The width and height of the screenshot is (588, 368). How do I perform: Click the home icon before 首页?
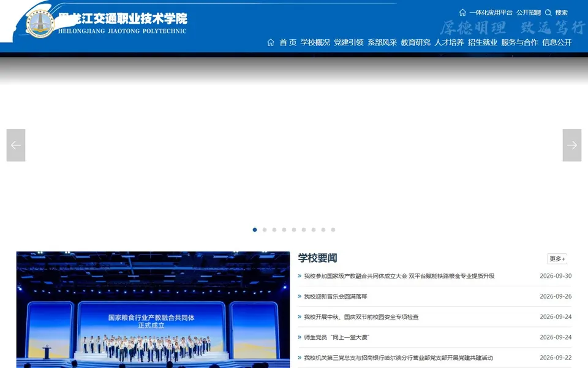click(271, 42)
